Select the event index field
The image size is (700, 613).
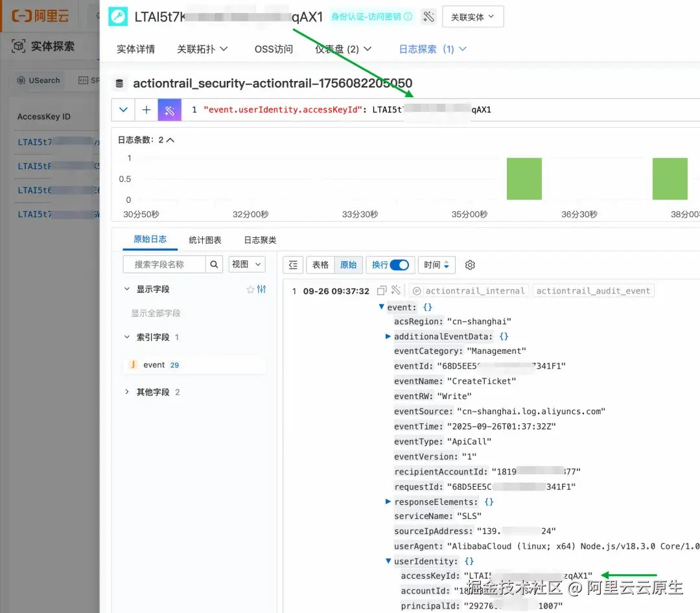(x=194, y=365)
